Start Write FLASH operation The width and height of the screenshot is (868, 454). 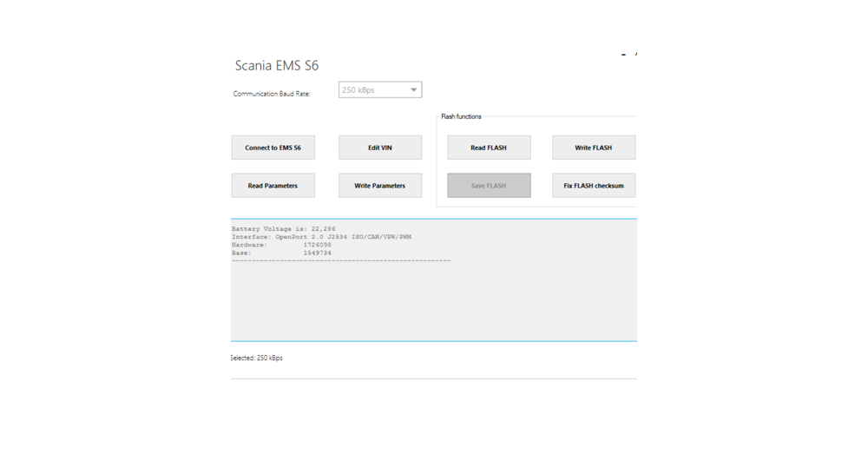tap(594, 148)
